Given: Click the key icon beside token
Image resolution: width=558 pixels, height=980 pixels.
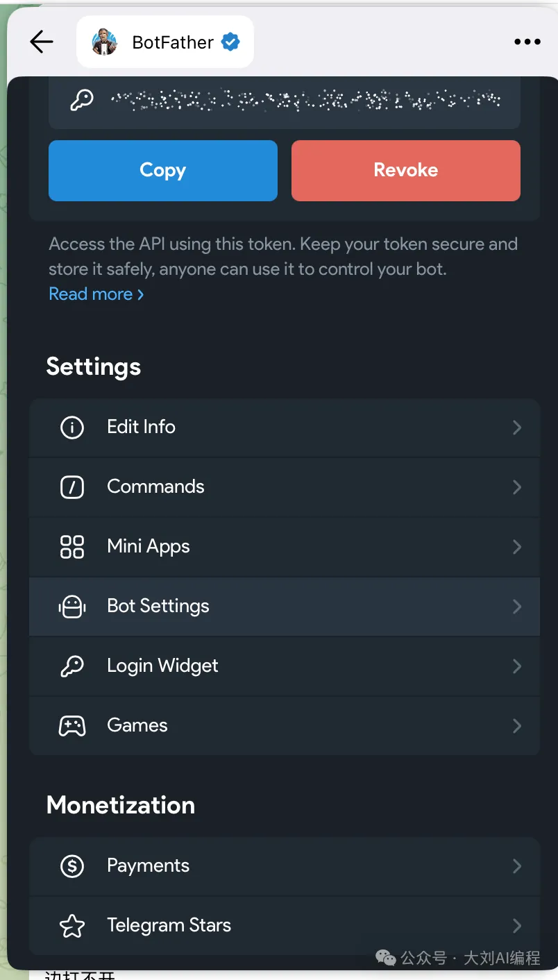Looking at the screenshot, I should [x=82, y=101].
